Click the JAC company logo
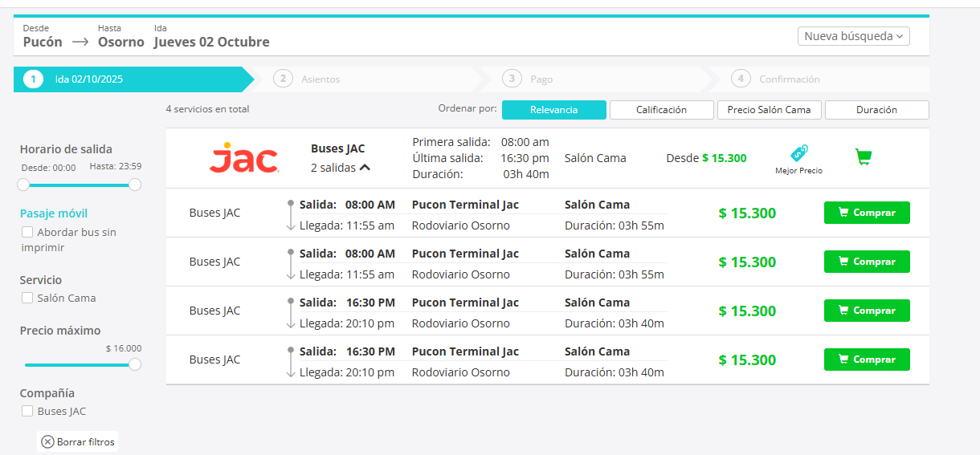 tap(244, 158)
